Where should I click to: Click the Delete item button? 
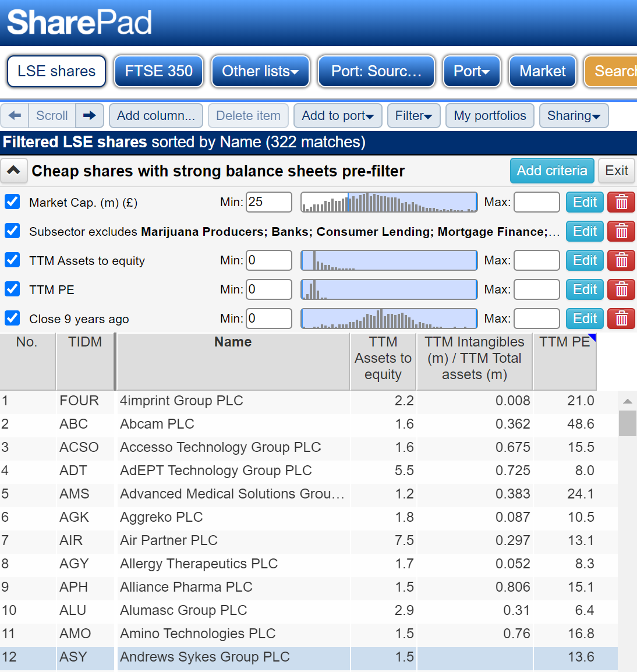click(x=248, y=116)
